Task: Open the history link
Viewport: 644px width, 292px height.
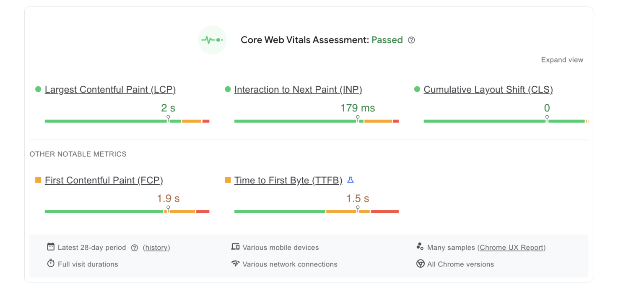Action: pos(156,247)
